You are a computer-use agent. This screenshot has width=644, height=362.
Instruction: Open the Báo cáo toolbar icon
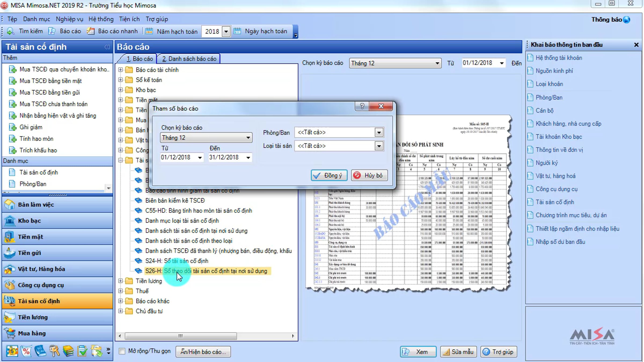(52, 31)
